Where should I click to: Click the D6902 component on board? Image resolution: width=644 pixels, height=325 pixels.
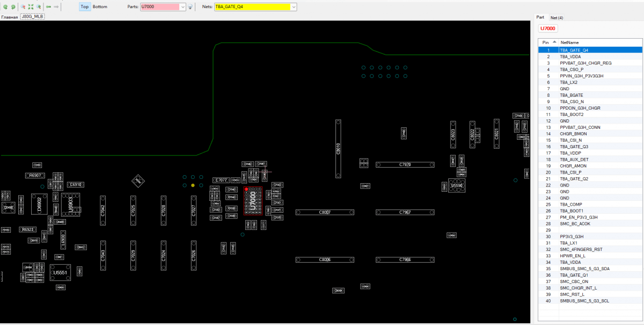click(x=39, y=204)
